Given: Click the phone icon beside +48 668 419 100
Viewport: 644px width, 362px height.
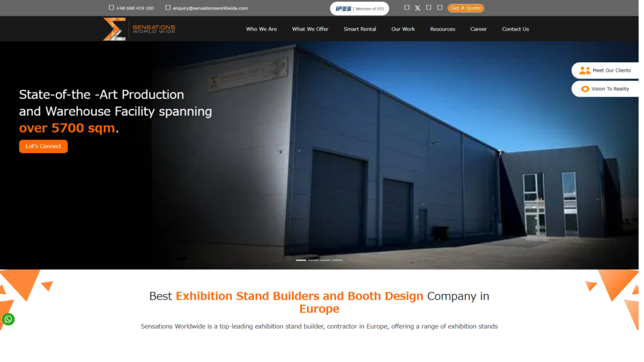Looking at the screenshot, I should coord(112,8).
